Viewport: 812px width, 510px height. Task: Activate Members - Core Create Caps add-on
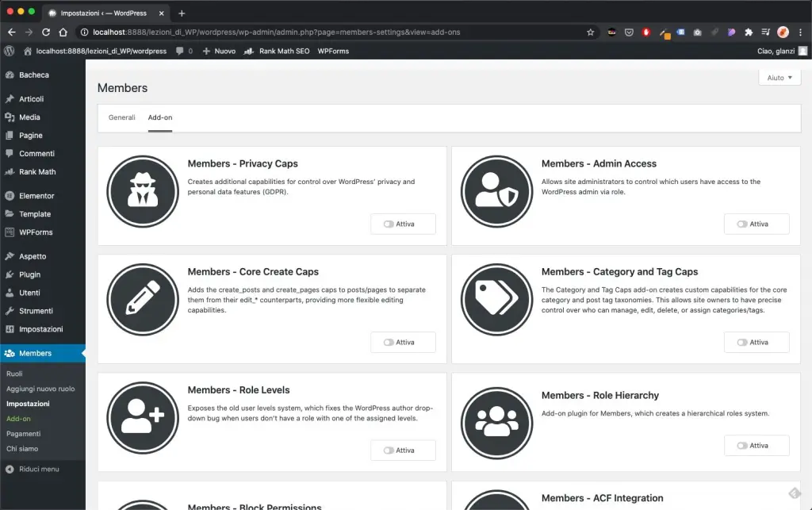click(403, 342)
